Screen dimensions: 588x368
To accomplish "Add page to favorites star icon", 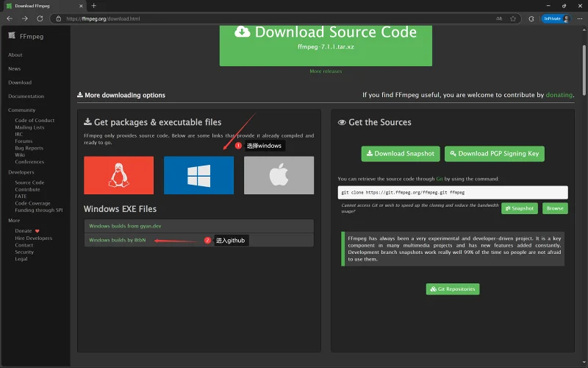I will (x=513, y=18).
